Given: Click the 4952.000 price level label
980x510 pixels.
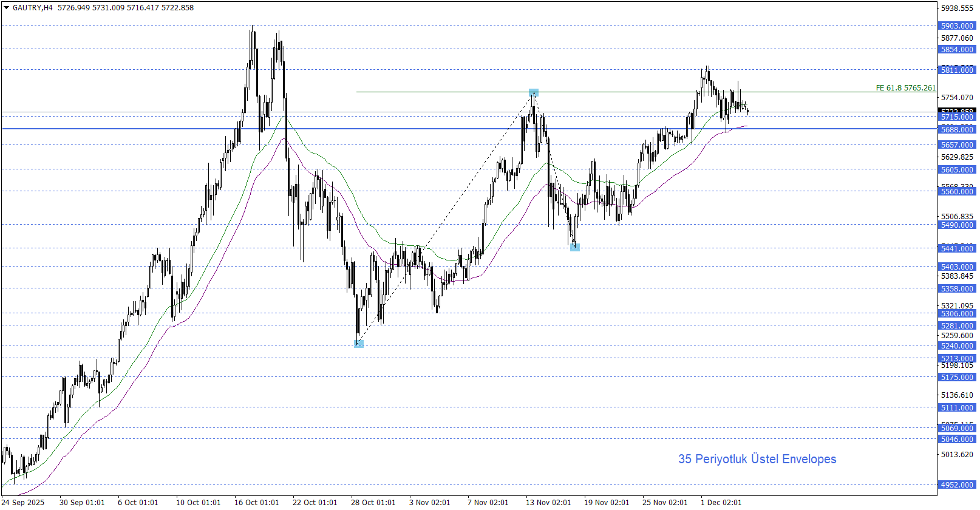Looking at the screenshot, I should [x=957, y=485].
